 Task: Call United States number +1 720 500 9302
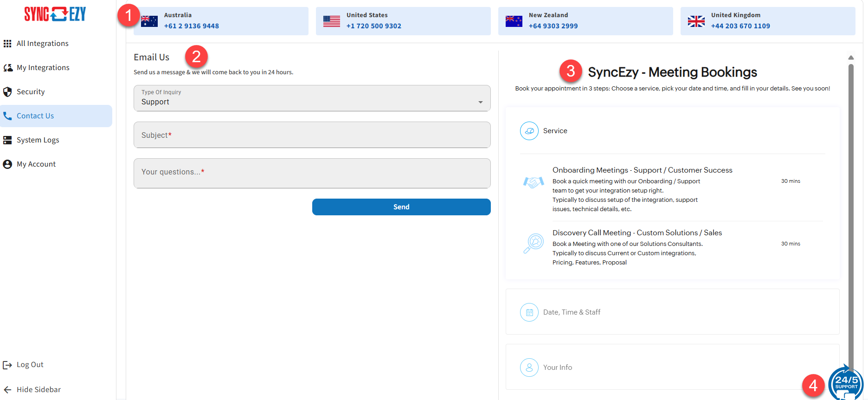click(x=374, y=26)
